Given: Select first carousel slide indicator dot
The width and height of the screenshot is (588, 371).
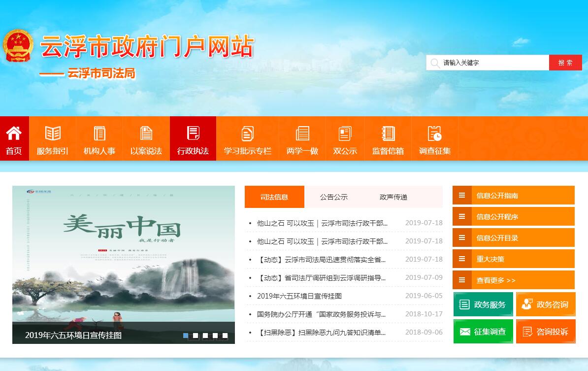Looking at the screenshot, I should [x=186, y=336].
